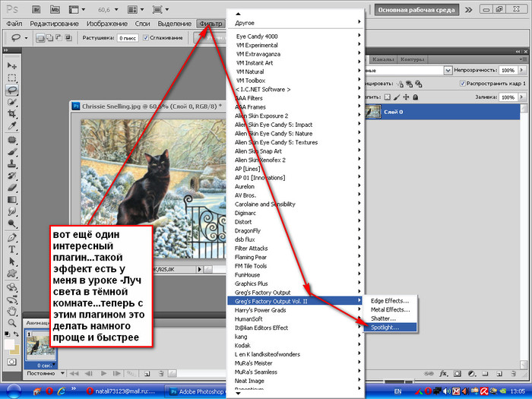Viewport: 532px width, 399px height.
Task: Lock layer position icon
Action: (x=406, y=97)
